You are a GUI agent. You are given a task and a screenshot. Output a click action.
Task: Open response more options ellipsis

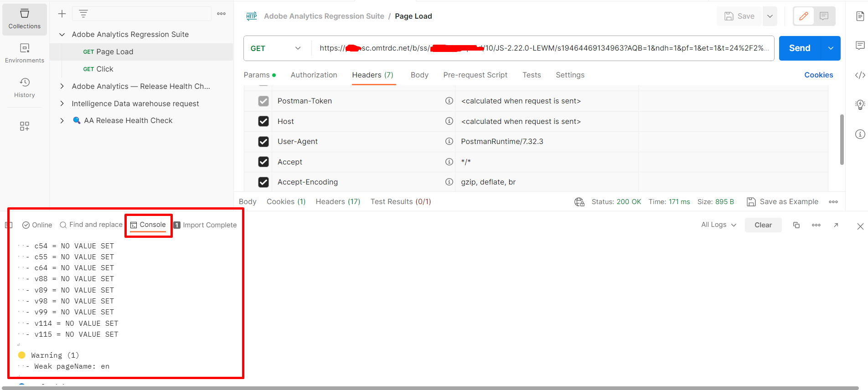(x=833, y=202)
